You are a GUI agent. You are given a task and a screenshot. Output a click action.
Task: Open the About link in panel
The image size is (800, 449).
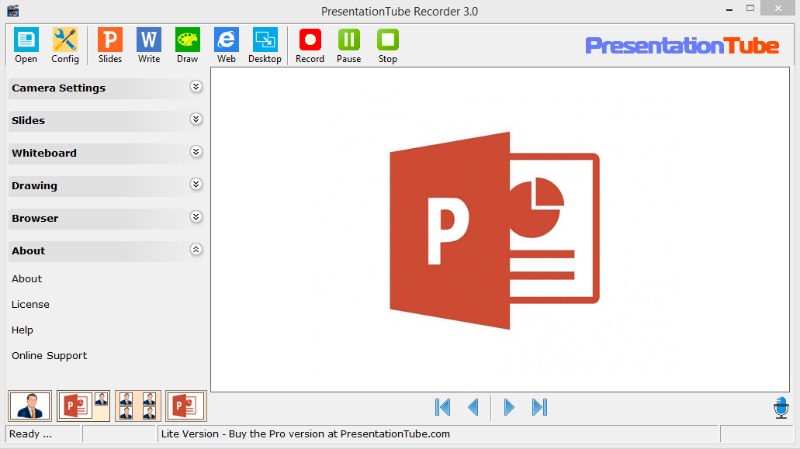27,279
